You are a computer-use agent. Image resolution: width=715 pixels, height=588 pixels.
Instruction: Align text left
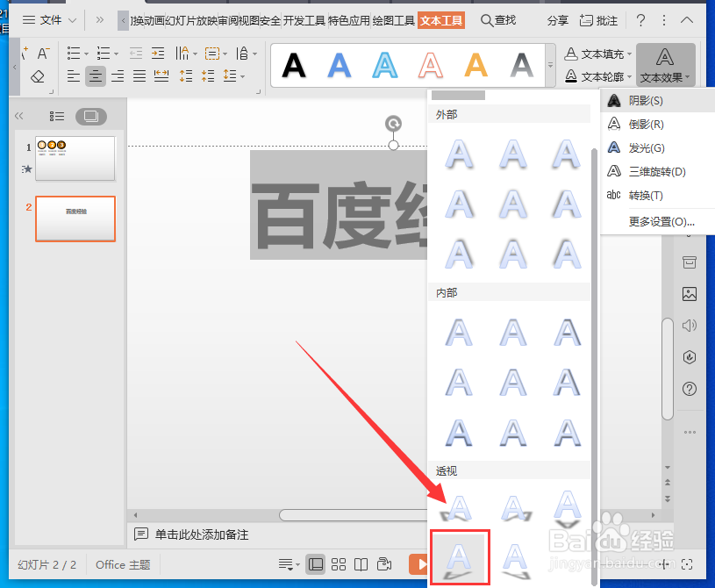[x=74, y=75]
